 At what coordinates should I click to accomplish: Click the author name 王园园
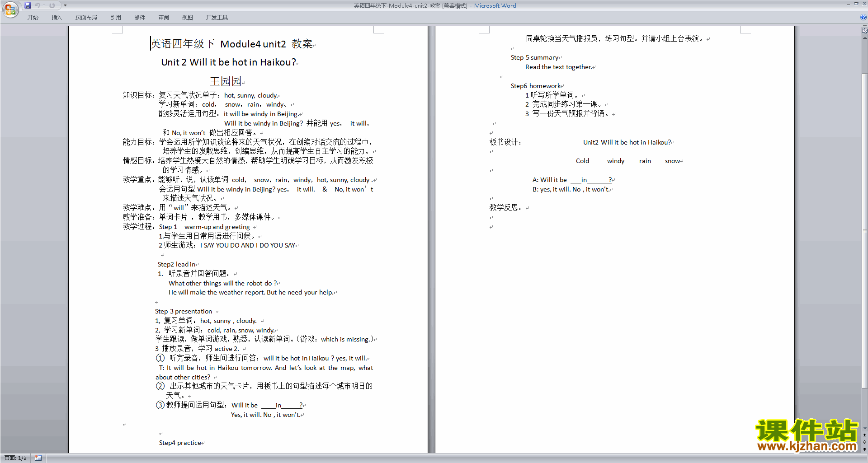tap(226, 81)
